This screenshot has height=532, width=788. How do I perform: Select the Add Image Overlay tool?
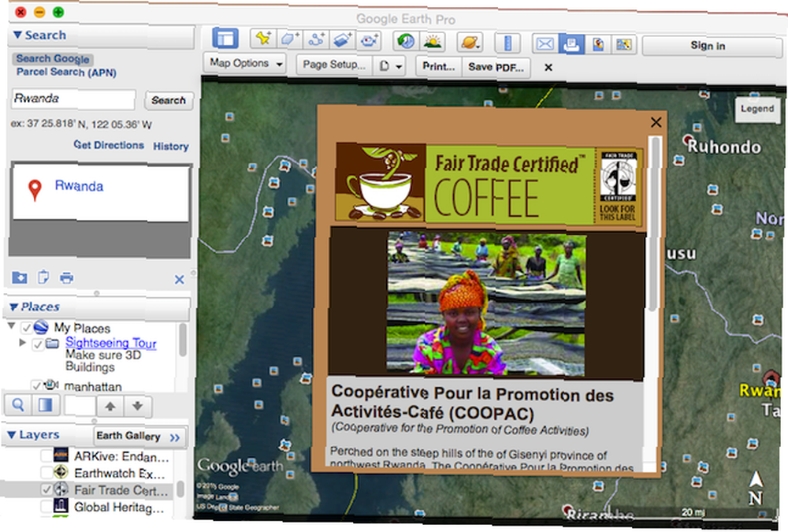pyautogui.click(x=342, y=40)
